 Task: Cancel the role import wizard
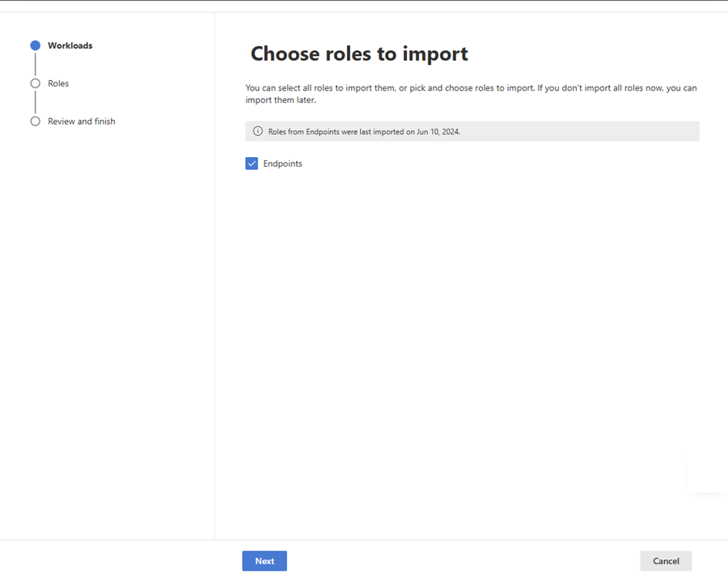pyautogui.click(x=666, y=561)
